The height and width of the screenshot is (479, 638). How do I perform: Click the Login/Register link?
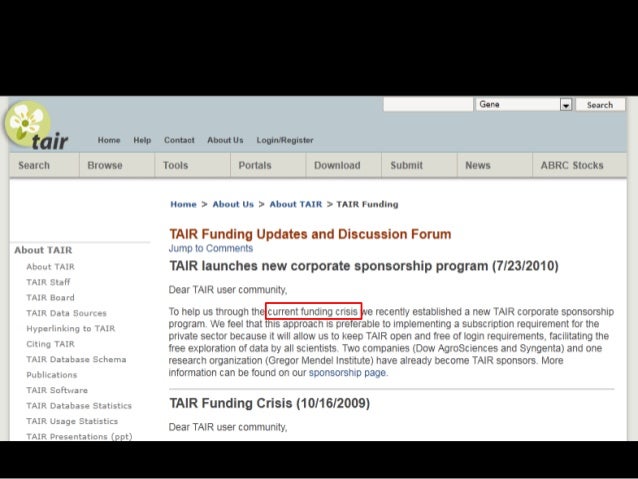(x=285, y=140)
